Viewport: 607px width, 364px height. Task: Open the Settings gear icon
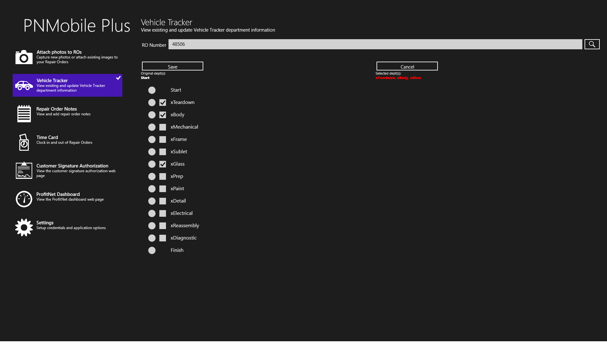point(24,227)
